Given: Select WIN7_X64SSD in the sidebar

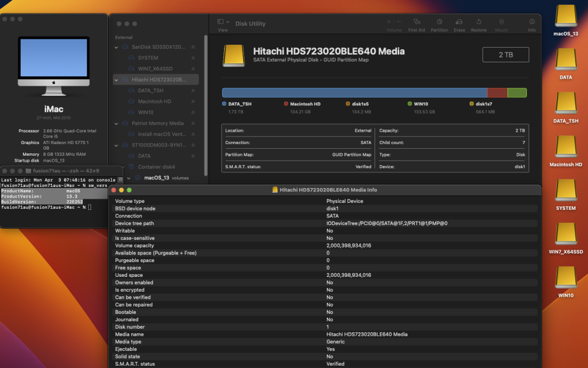Looking at the screenshot, I should coord(156,69).
